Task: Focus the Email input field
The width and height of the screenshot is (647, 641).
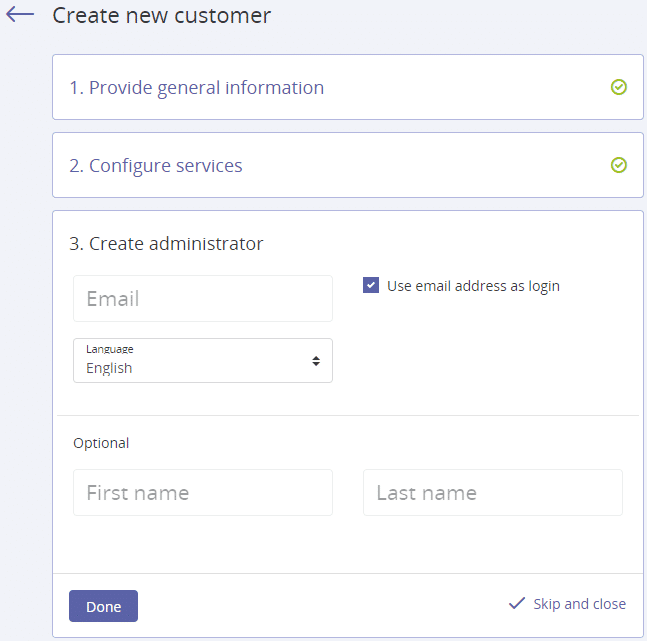Action: pyautogui.click(x=203, y=298)
